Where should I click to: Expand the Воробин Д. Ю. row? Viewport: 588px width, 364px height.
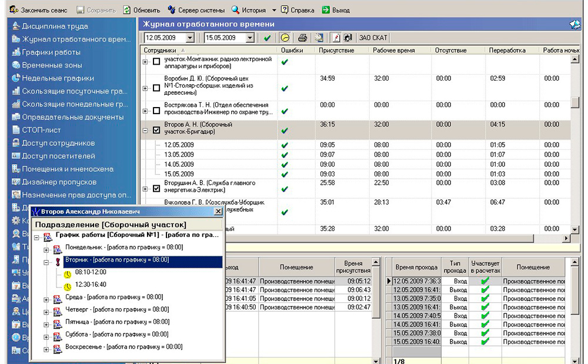pyautogui.click(x=145, y=88)
